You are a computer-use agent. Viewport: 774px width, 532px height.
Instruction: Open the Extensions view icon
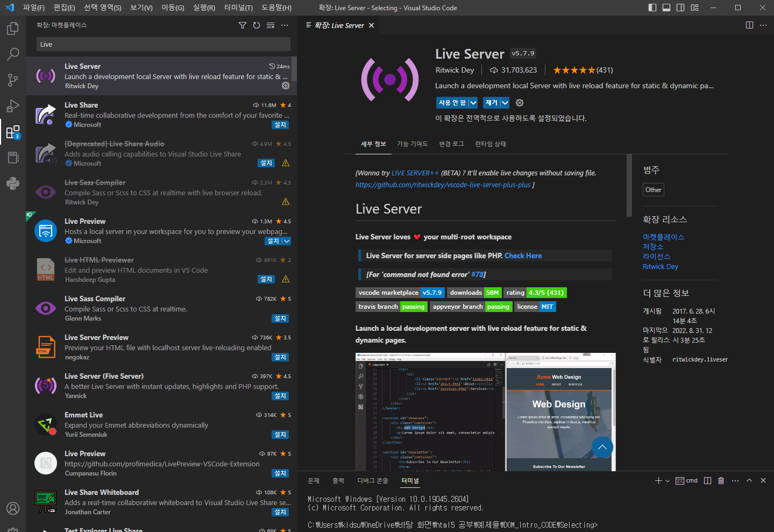tap(13, 132)
